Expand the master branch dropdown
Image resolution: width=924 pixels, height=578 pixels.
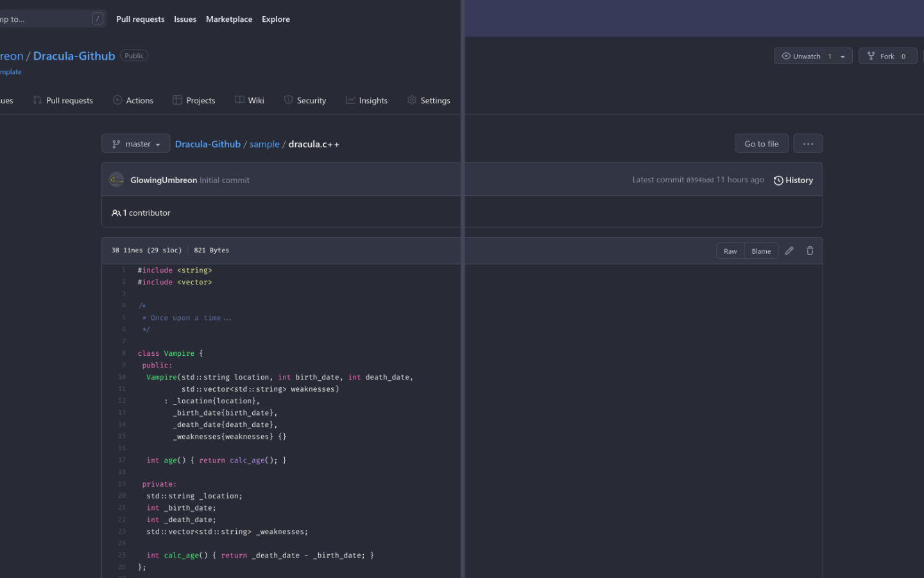click(x=135, y=143)
